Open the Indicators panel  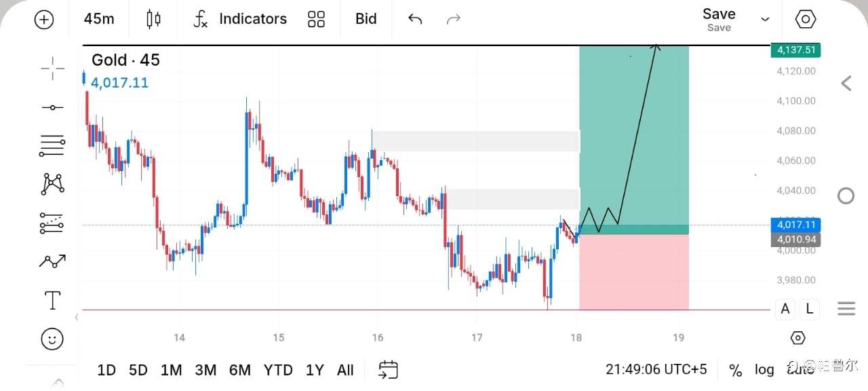[x=240, y=19]
